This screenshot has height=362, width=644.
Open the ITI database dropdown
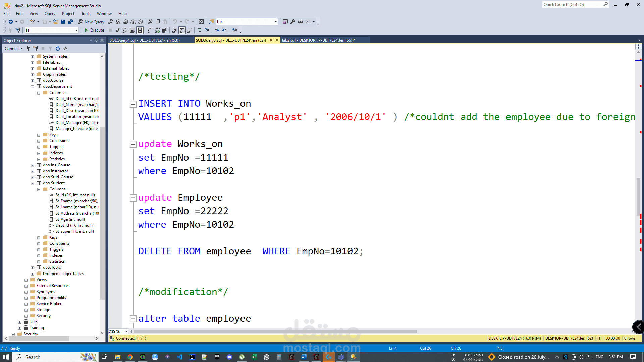(76, 30)
